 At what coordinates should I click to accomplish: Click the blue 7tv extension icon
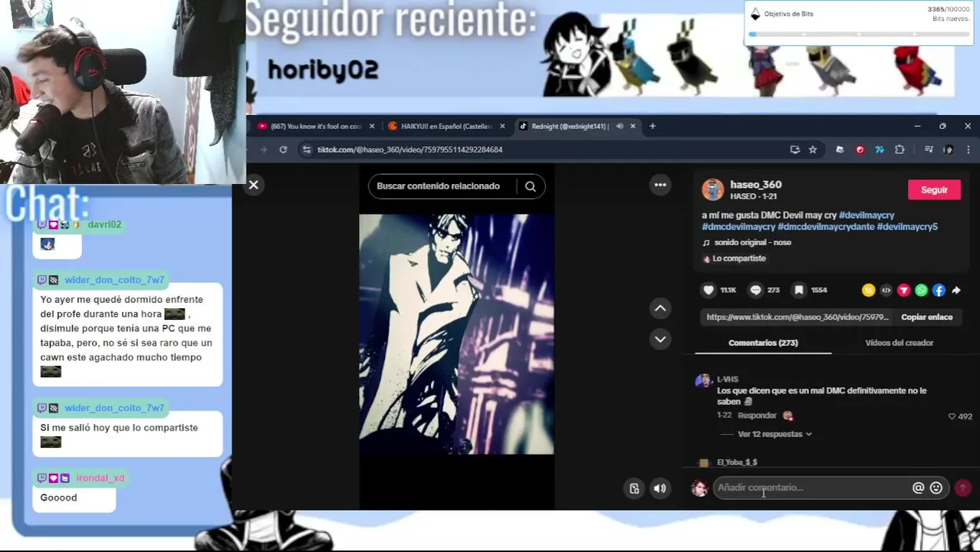tap(880, 149)
